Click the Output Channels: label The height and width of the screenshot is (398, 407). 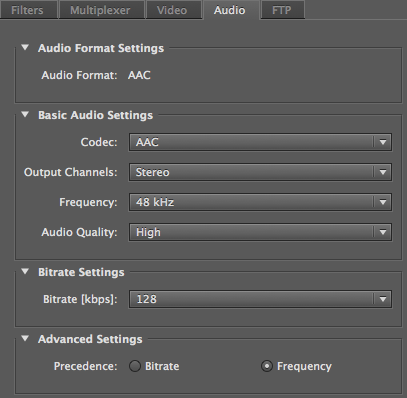(x=71, y=172)
